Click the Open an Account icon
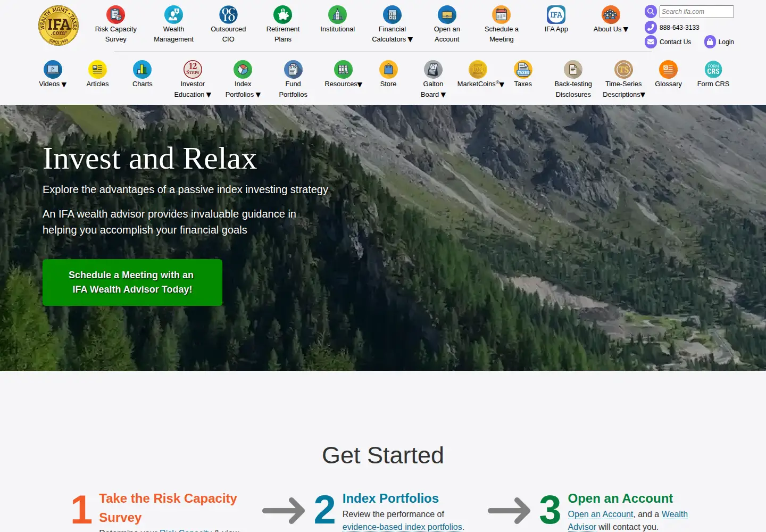The height and width of the screenshot is (532, 766). click(x=447, y=15)
